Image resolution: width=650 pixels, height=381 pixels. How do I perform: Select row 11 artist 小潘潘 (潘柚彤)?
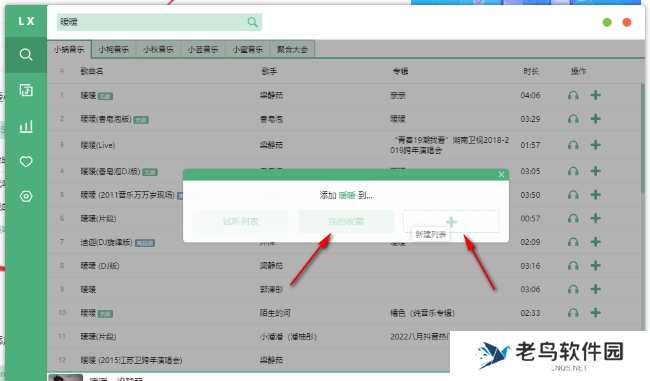click(x=288, y=336)
